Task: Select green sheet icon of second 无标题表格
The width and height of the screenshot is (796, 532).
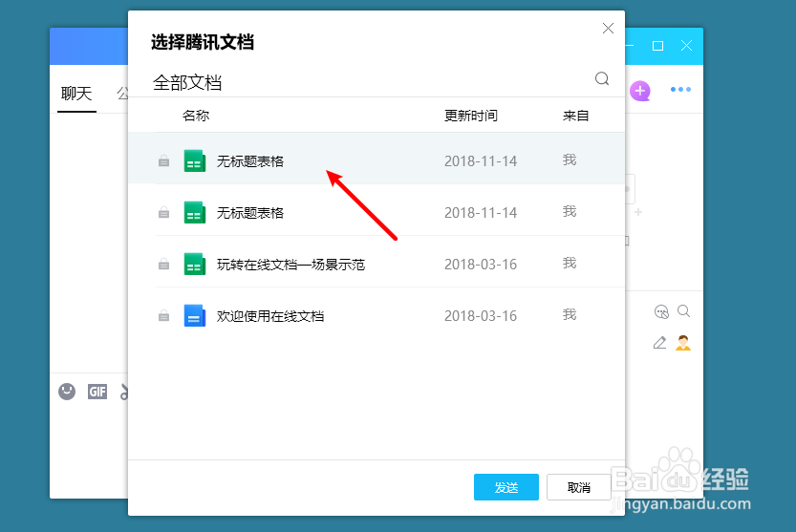Action: [x=194, y=212]
